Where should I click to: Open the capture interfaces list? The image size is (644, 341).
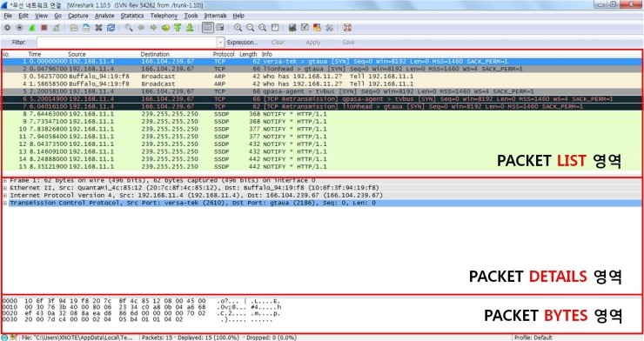tap(7, 28)
